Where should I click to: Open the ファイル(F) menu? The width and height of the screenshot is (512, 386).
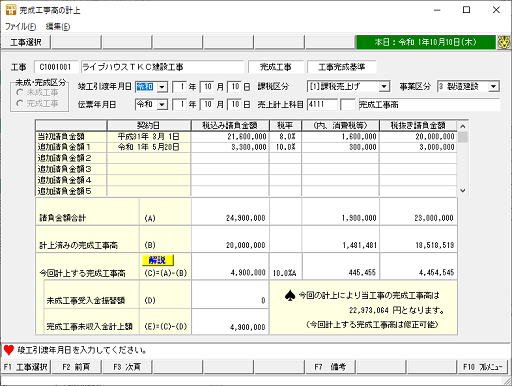(21, 26)
